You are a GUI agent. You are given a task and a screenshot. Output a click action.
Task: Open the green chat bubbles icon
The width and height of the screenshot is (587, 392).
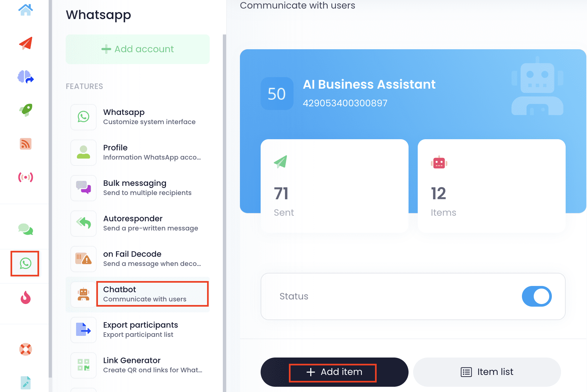tap(25, 229)
